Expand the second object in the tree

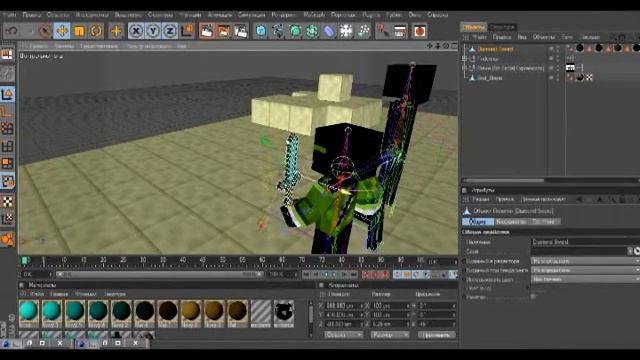coord(464,59)
